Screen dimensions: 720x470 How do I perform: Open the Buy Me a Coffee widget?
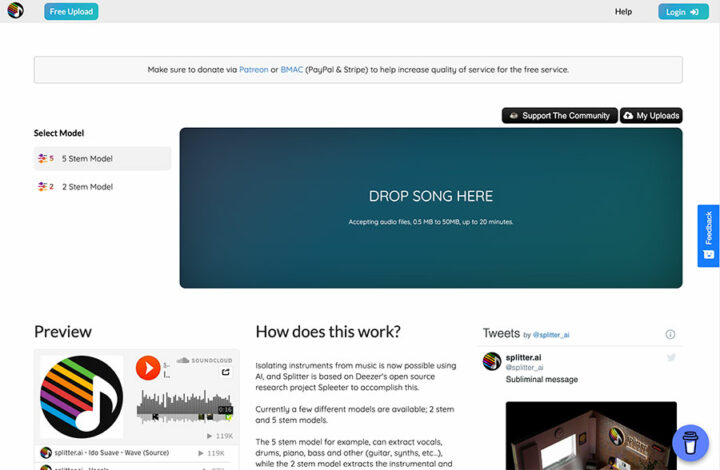(689, 441)
